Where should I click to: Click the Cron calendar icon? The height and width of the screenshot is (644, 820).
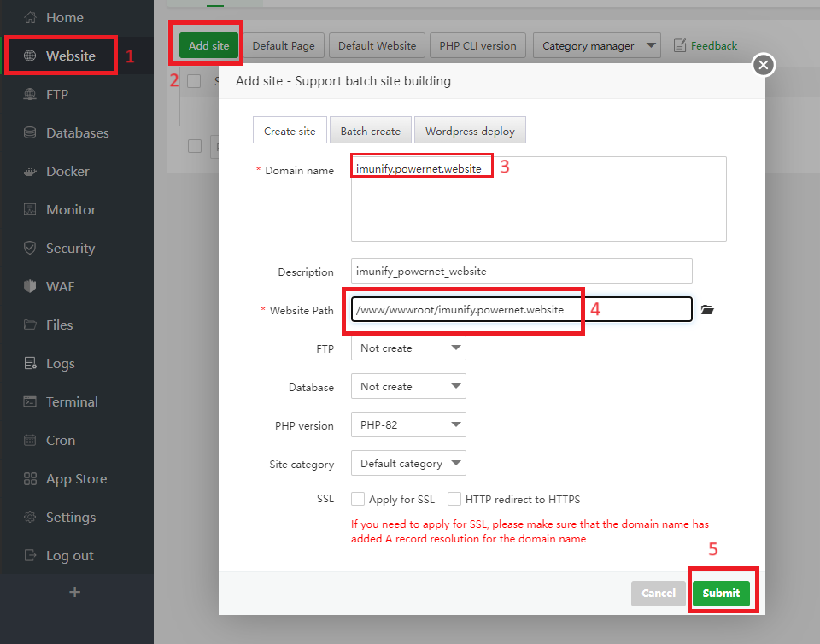coord(31,440)
